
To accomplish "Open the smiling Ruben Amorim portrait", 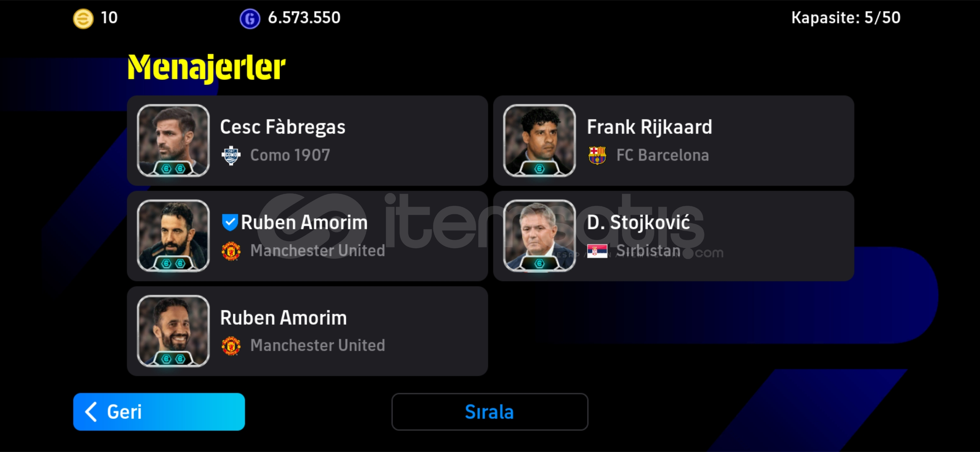I will 173,331.
